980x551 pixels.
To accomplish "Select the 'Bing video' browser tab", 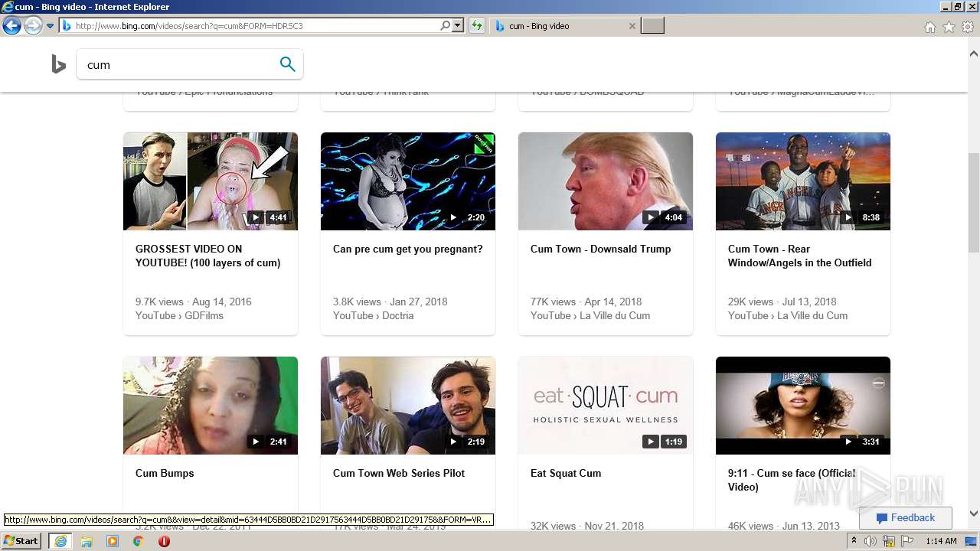I will pyautogui.click(x=565, y=26).
